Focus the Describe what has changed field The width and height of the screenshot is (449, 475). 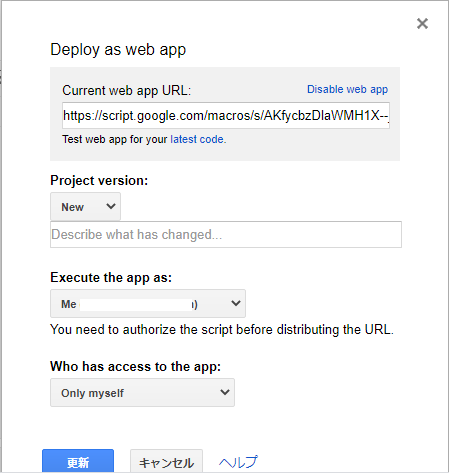click(226, 234)
